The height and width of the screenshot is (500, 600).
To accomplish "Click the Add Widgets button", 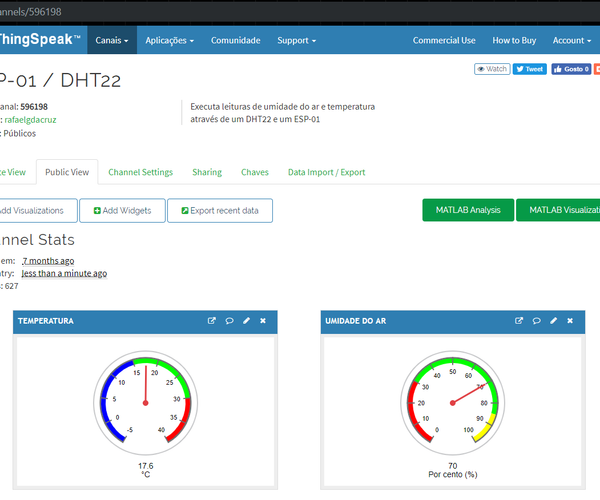I will [122, 210].
